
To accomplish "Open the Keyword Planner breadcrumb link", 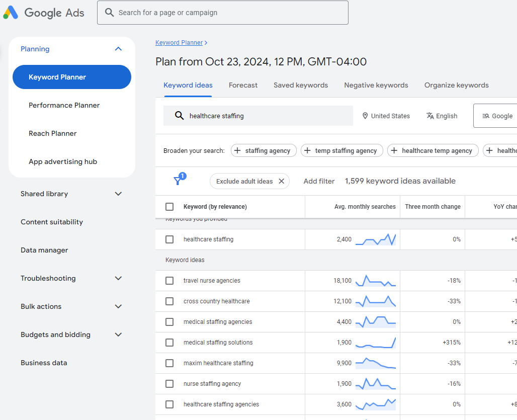I will point(179,43).
